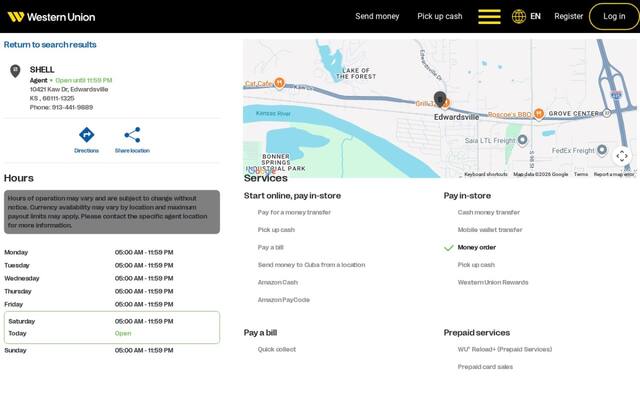This screenshot has height=400, width=640.
Task: Click the Saia LTL Freight marker
Action: point(522,140)
